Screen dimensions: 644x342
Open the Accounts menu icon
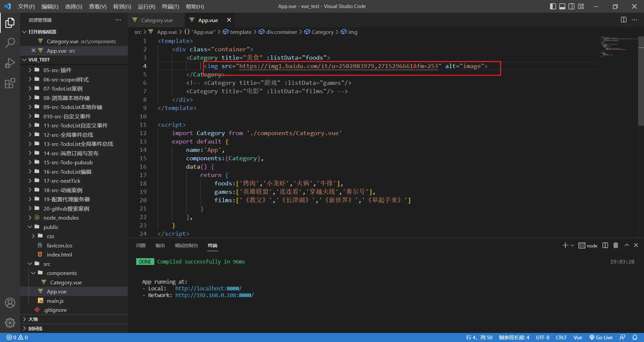(10, 303)
